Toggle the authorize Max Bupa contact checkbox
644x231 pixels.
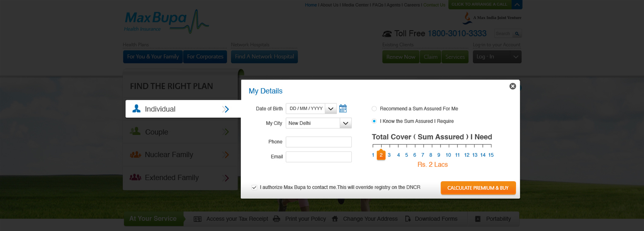tap(254, 187)
